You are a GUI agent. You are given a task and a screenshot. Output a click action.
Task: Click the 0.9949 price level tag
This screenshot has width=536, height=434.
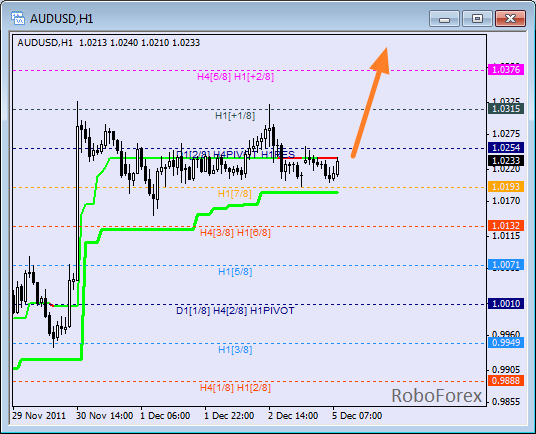point(506,342)
